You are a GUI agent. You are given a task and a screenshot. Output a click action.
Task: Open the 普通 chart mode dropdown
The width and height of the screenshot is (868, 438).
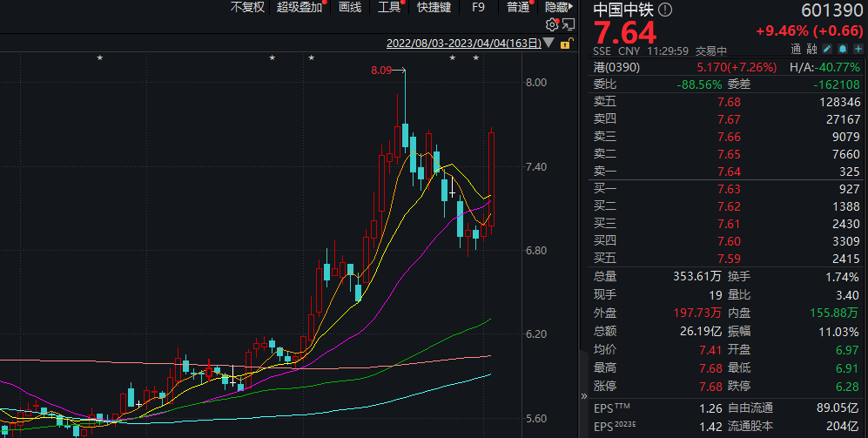click(x=518, y=7)
